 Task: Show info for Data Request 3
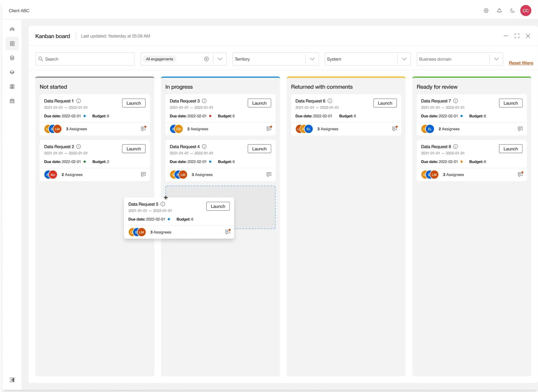[204, 101]
